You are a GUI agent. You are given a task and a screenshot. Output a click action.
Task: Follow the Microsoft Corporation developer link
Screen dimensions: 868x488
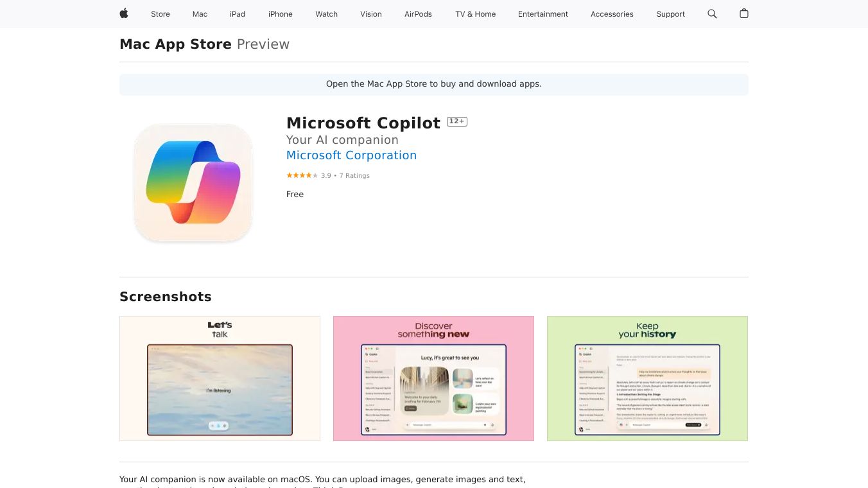(x=351, y=155)
